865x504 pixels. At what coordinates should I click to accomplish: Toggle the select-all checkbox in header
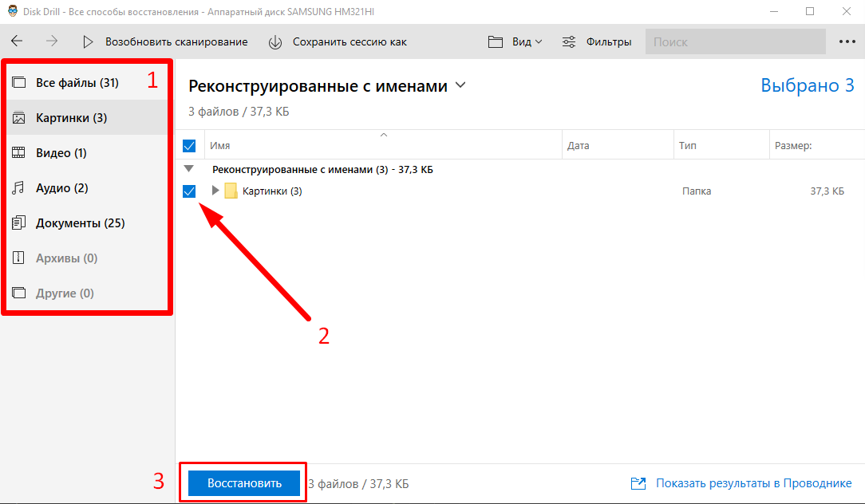point(189,146)
